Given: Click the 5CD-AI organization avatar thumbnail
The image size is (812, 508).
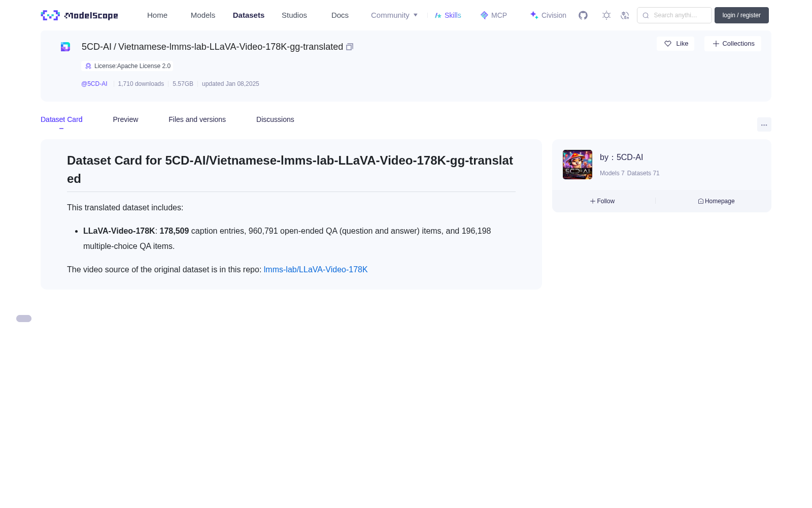Looking at the screenshot, I should click(x=578, y=165).
